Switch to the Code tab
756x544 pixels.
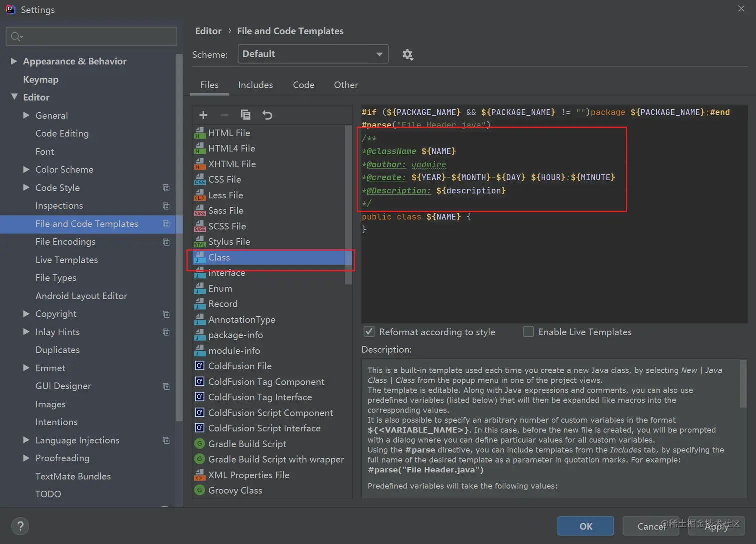pyautogui.click(x=304, y=85)
